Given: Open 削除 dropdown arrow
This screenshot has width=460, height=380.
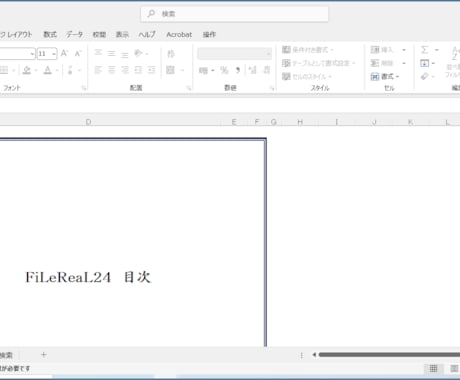Looking at the screenshot, I should pyautogui.click(x=404, y=63).
